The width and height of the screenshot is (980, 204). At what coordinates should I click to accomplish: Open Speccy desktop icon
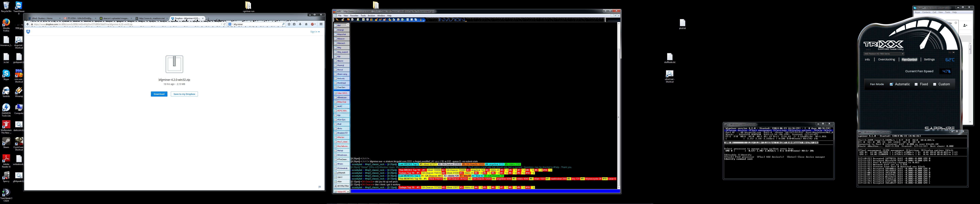point(6,177)
